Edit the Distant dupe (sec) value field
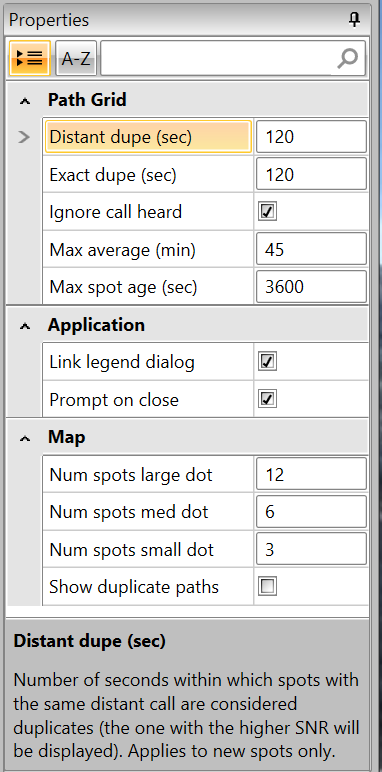Viewport: 382px width, 772px height. [311, 137]
